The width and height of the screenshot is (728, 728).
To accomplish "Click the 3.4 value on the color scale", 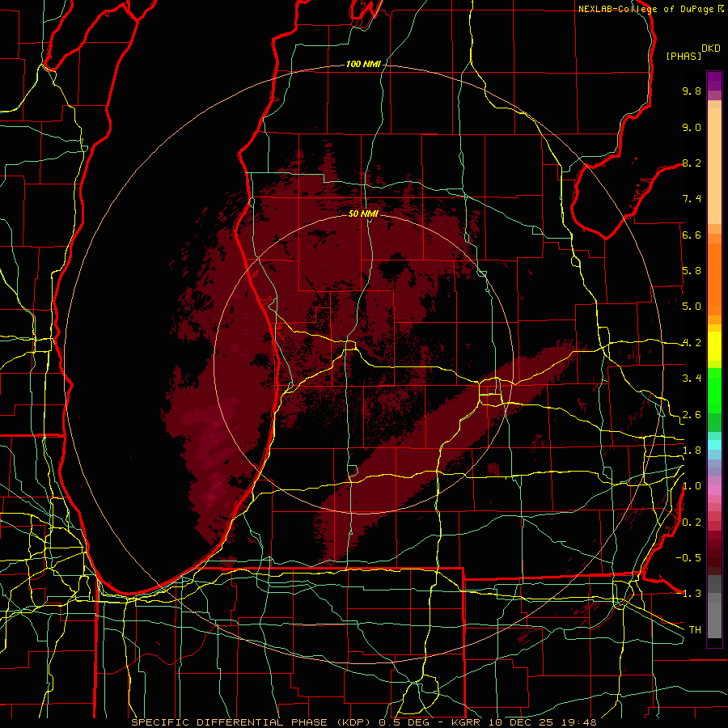I will [x=692, y=379].
